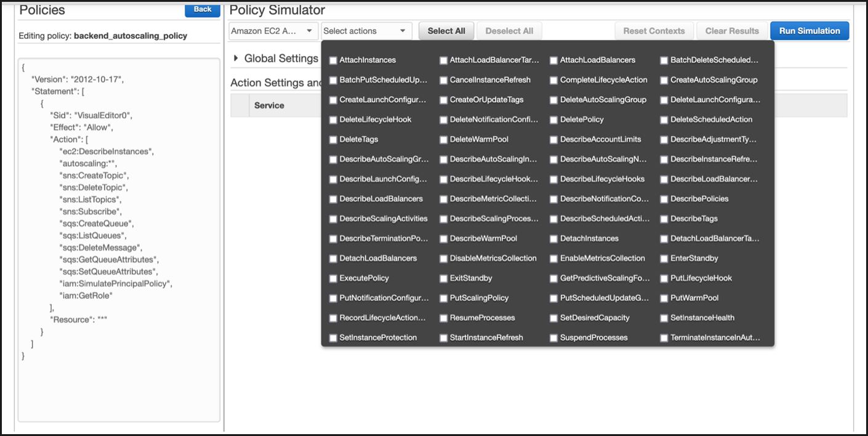Enable the PutWarmPool checkbox
The image size is (868, 436).
click(664, 298)
